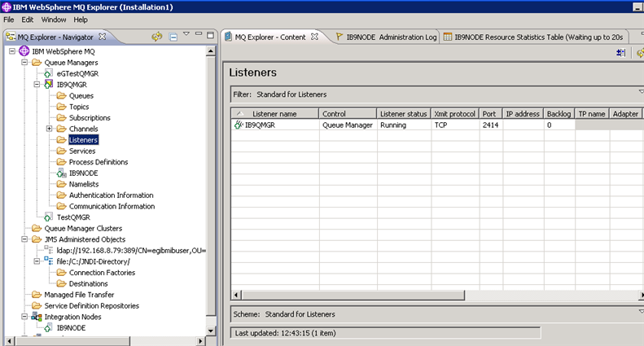
Task: Open the Scheme dropdown arrow for Listeners
Action: click(641, 311)
